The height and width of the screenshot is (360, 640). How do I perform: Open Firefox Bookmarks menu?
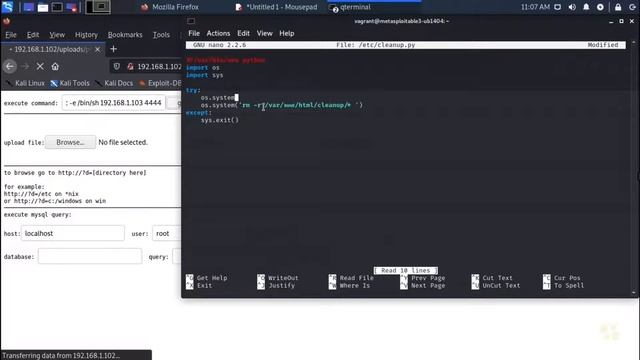125,35
